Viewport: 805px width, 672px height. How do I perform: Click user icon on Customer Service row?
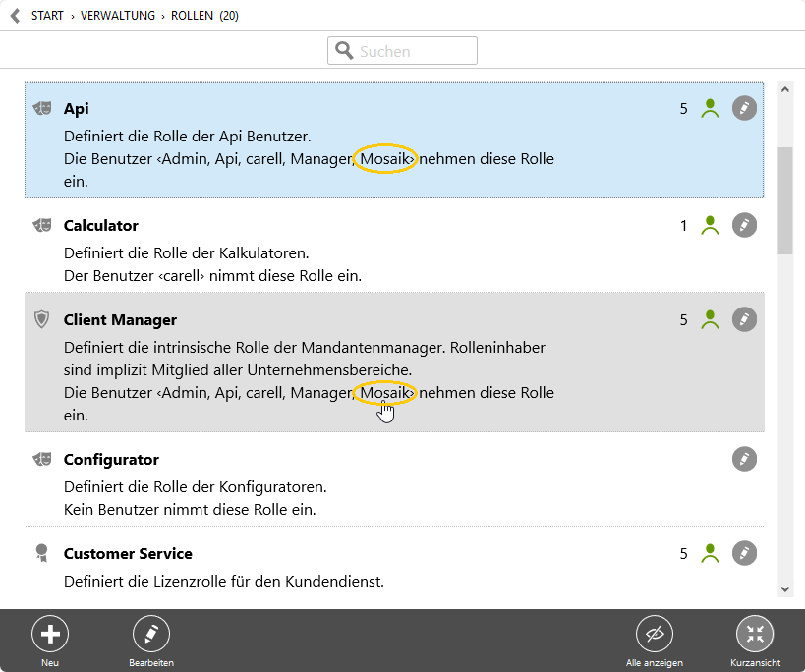[711, 553]
